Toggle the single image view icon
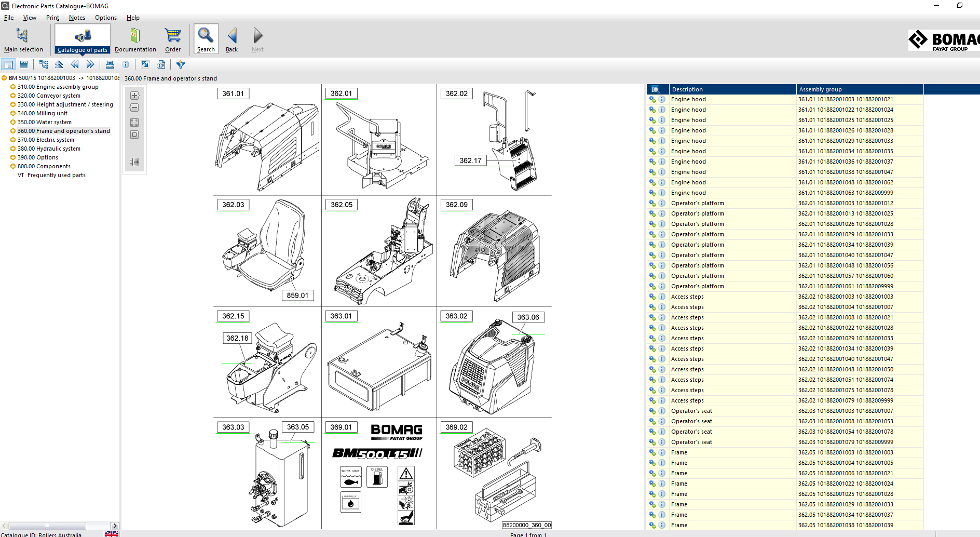Screen dimensions: 980x537 (134, 135)
